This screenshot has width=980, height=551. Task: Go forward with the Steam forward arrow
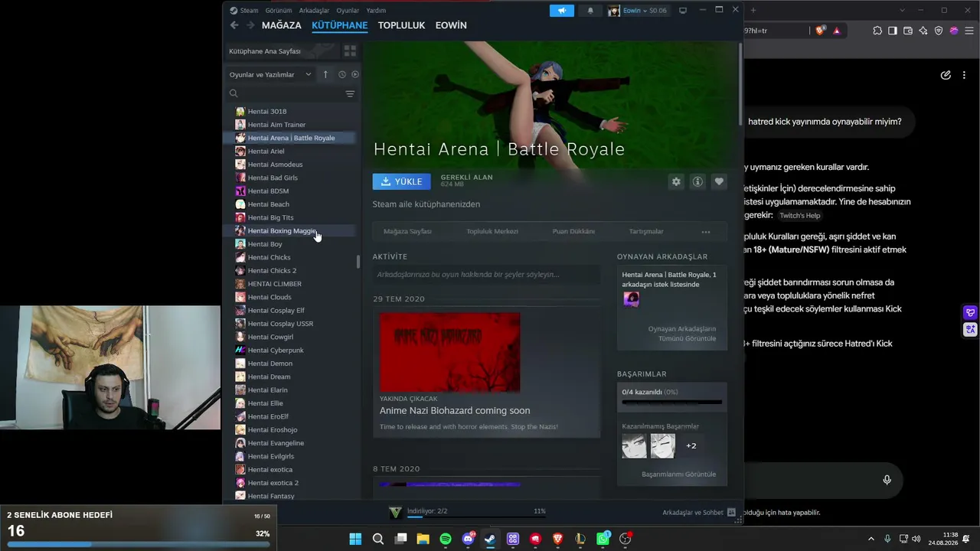pos(250,25)
